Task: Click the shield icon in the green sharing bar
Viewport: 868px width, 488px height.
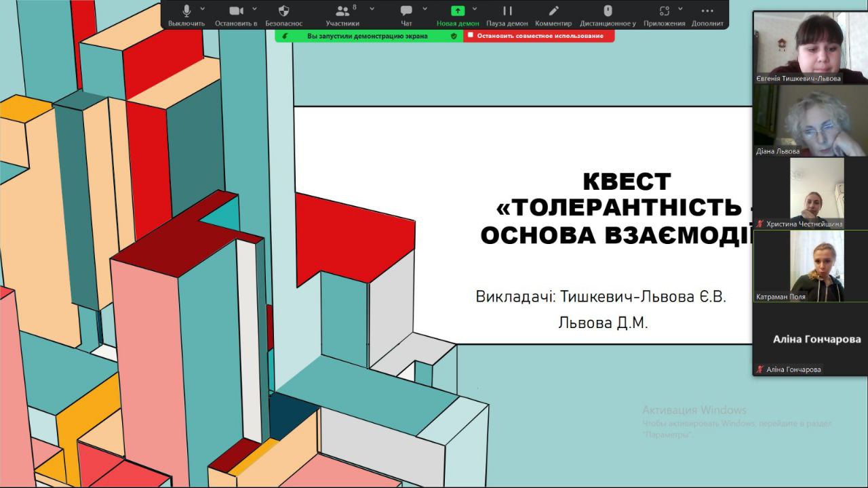Action: click(x=454, y=36)
